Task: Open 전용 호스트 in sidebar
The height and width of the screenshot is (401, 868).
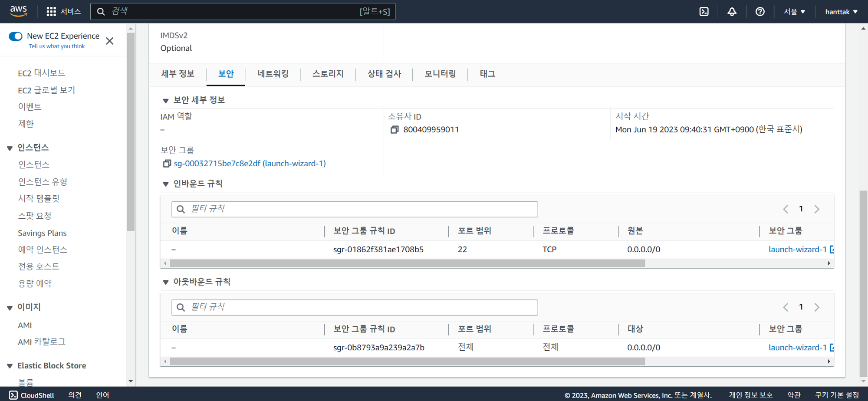Action: (x=39, y=266)
